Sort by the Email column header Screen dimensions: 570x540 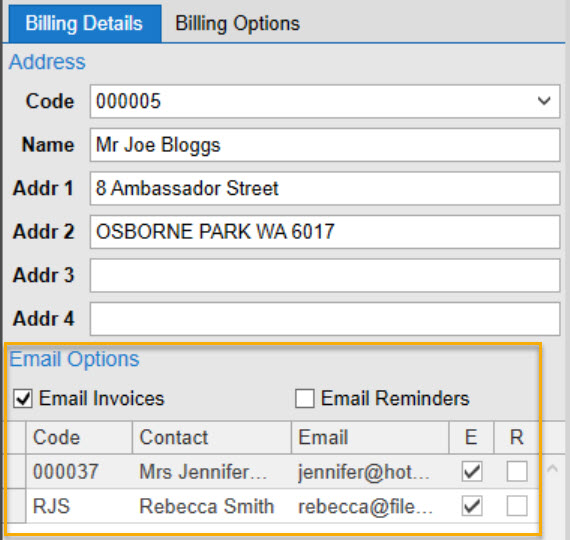point(370,437)
